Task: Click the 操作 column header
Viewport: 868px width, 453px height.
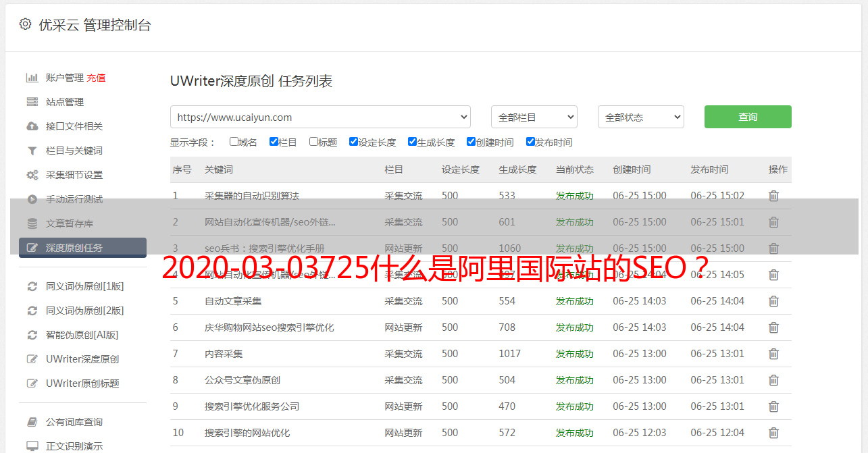Action: coord(778,169)
